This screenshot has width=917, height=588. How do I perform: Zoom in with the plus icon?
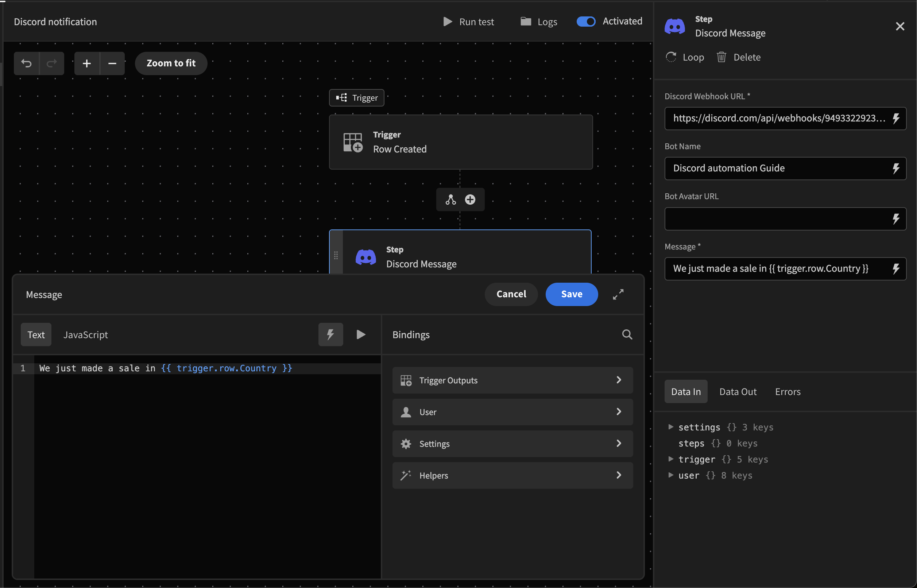click(x=87, y=63)
